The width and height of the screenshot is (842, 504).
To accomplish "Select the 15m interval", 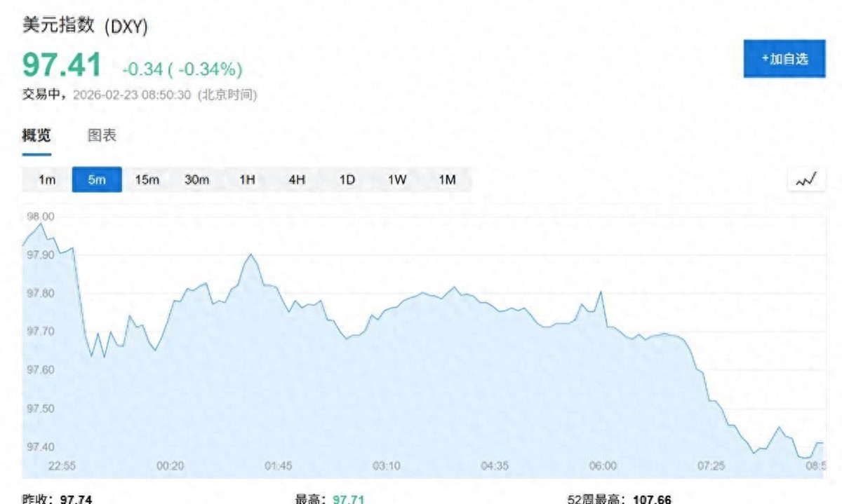I will point(147,180).
